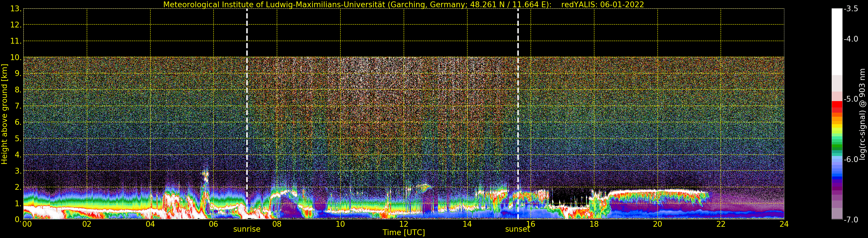Viewport: 868px width, 238px height.
Task: Click the 'Height above ground [km]' axis label
Action: 4,114
